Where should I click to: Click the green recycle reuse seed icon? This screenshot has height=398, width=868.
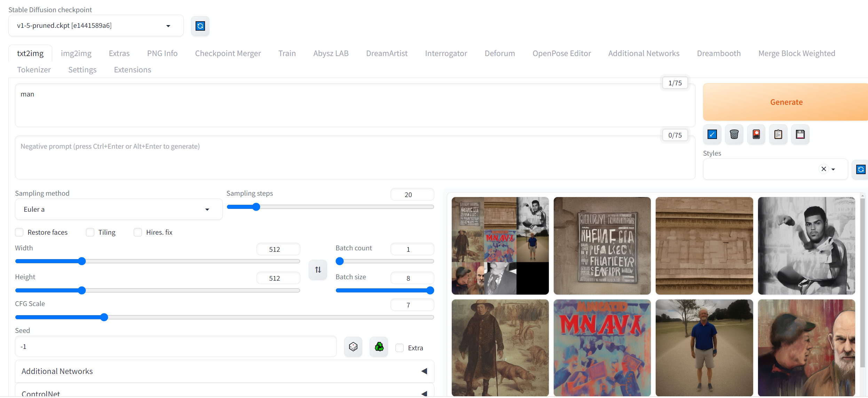click(379, 347)
